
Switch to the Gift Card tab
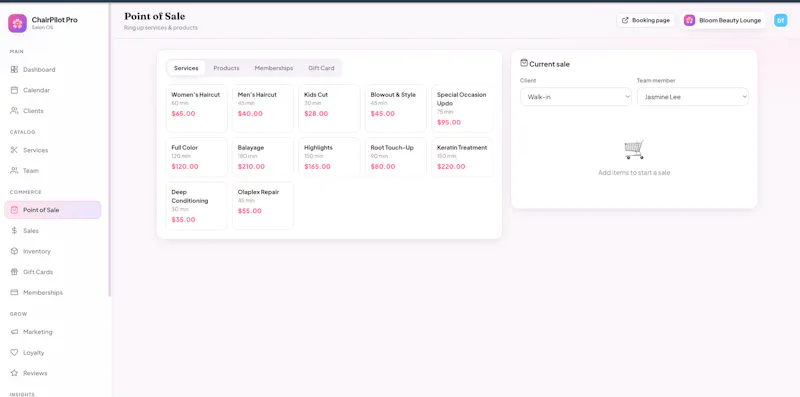pyautogui.click(x=321, y=68)
